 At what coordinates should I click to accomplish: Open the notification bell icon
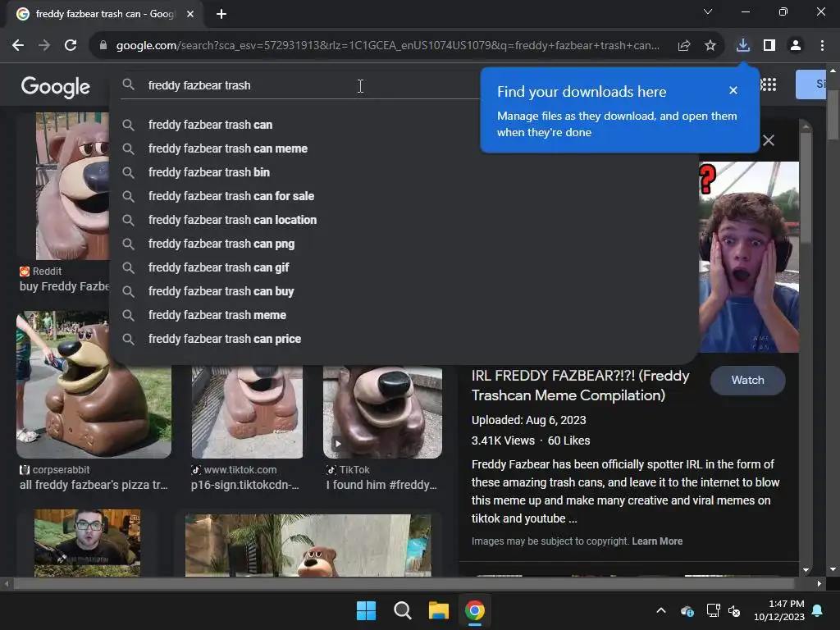818,610
